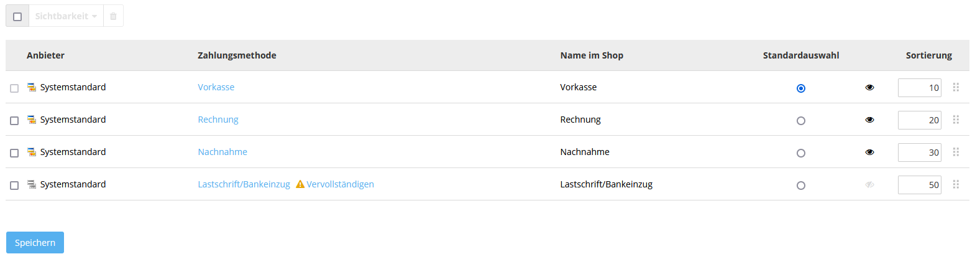Screen dimensions: 980x259
Task: Open the Vorkasse payment method link
Action: 216,87
